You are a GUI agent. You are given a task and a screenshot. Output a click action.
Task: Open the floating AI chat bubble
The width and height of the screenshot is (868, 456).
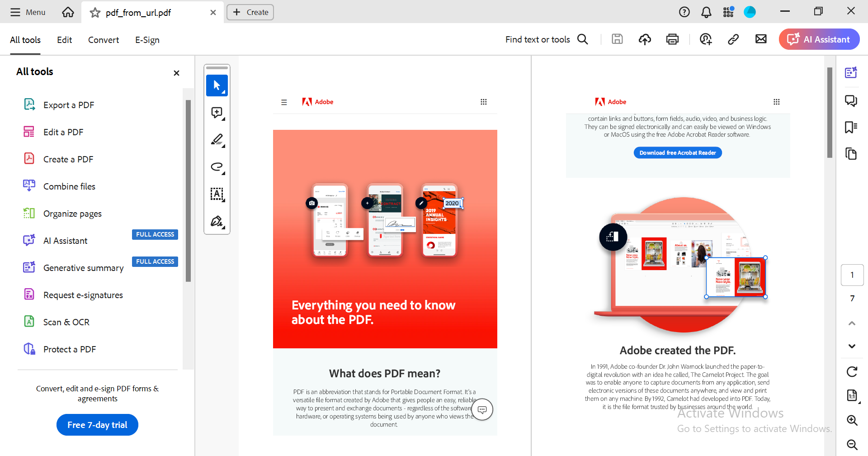click(482, 410)
